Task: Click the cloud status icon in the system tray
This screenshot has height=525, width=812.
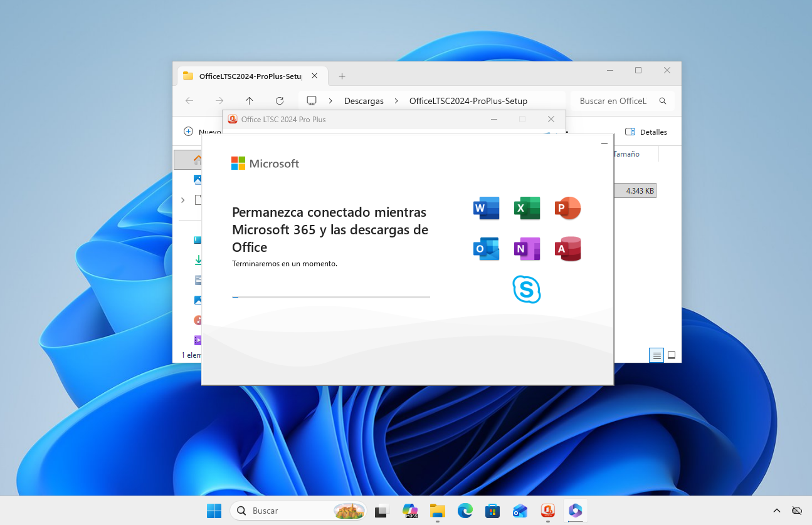Action: pyautogui.click(x=797, y=511)
